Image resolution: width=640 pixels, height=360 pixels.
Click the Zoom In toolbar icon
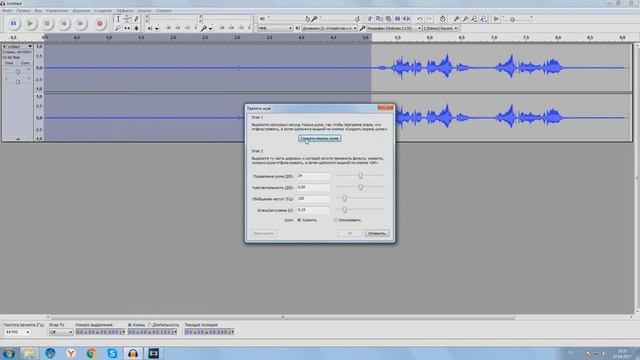click(x=456, y=19)
